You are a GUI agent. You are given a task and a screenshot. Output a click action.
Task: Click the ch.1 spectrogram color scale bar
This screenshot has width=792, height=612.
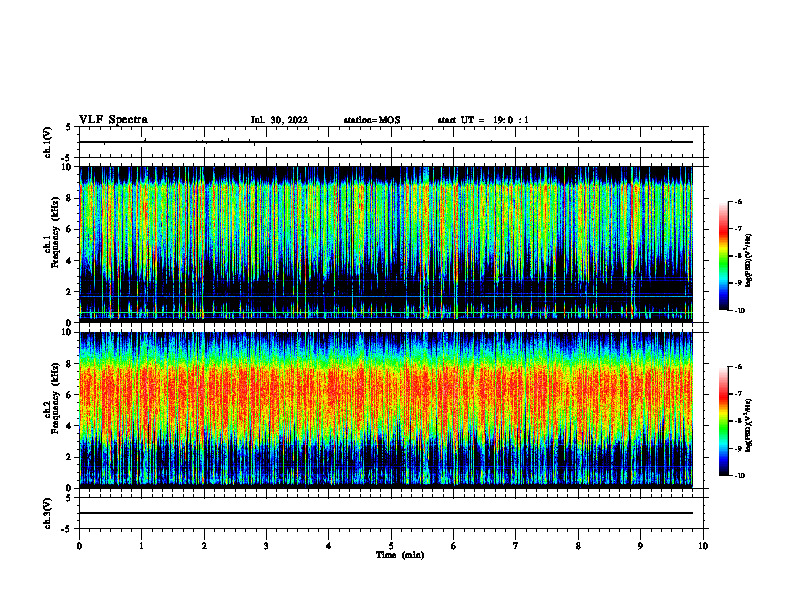coord(724,256)
